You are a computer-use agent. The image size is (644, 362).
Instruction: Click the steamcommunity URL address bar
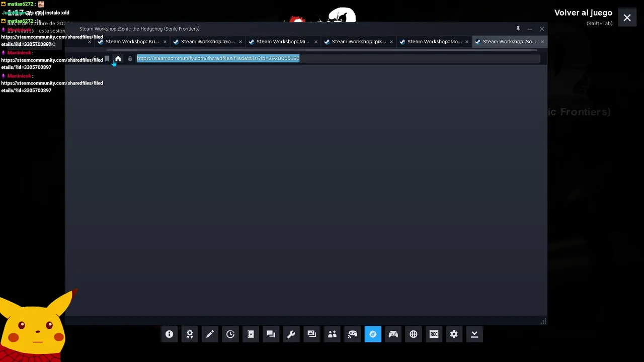338,58
